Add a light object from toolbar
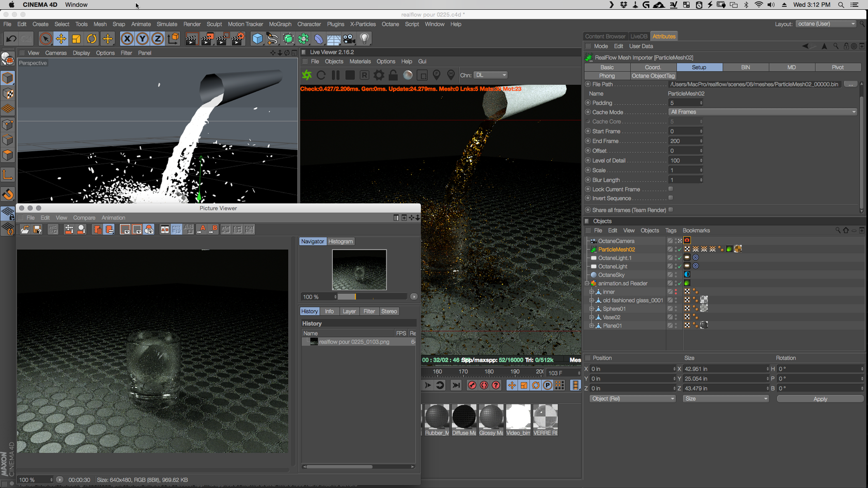 tap(365, 39)
